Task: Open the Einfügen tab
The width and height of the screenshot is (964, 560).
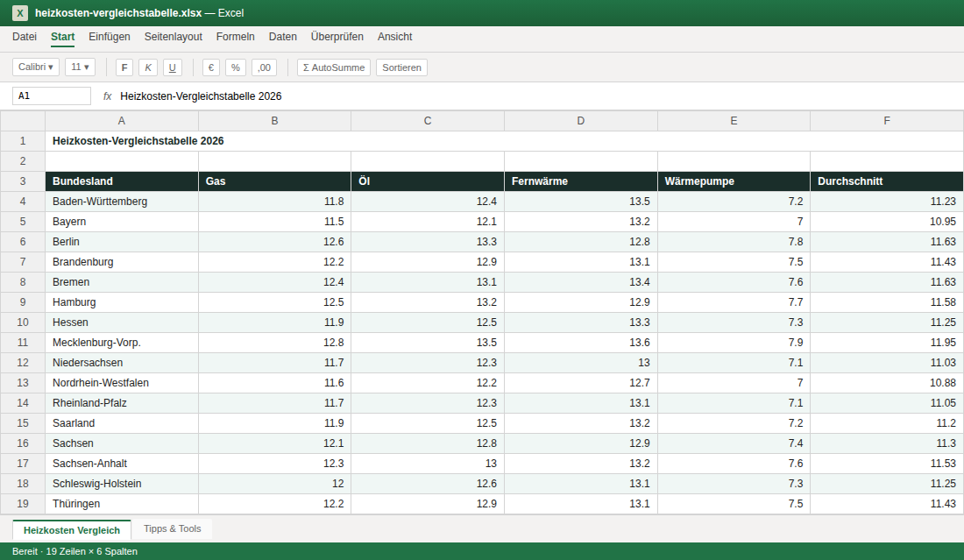Action: coord(110,37)
